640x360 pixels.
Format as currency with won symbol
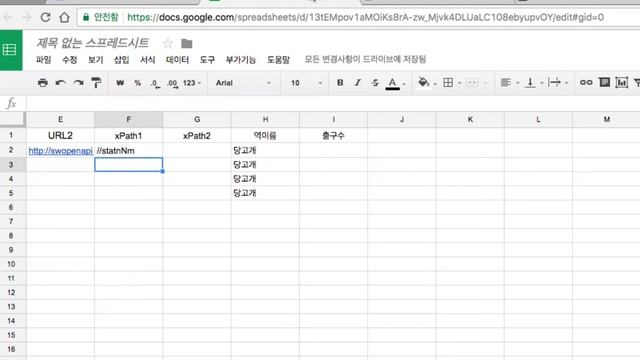(120, 83)
